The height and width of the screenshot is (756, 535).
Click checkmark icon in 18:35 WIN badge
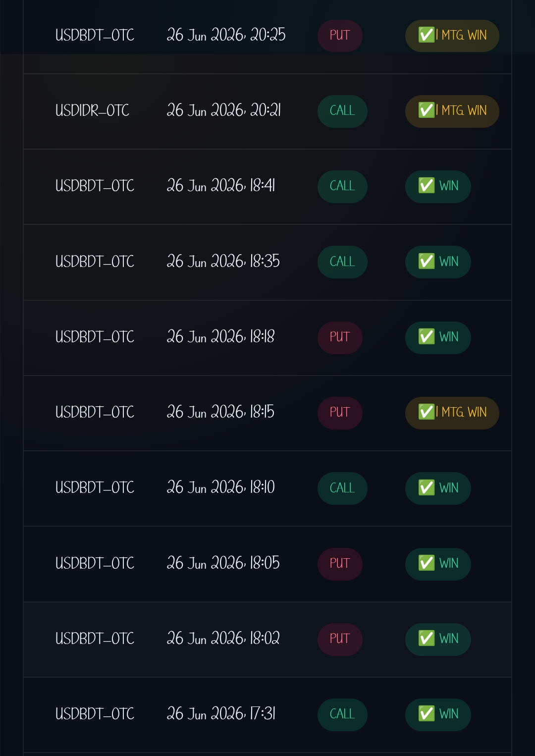coord(427,262)
